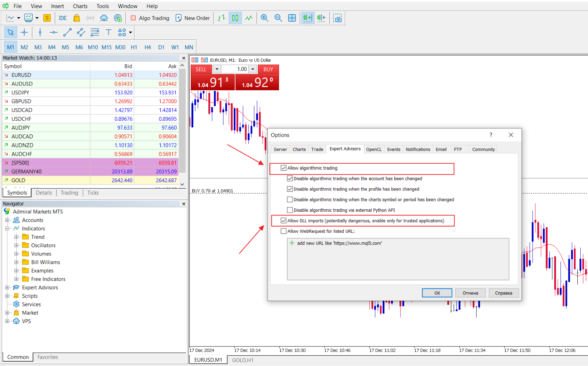588x366 pixels.
Task: Click the add new URL field
Action: pyautogui.click(x=398, y=243)
